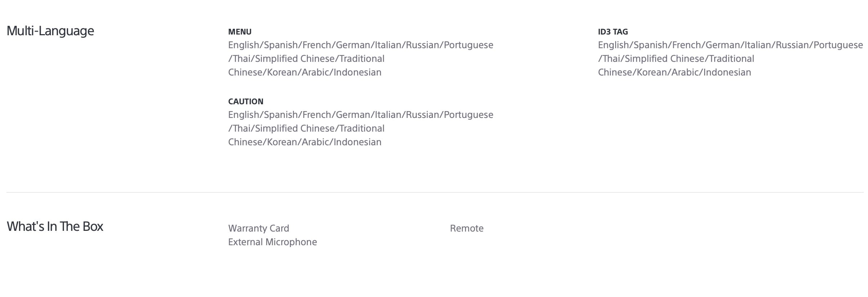The height and width of the screenshot is (297, 868).
Task: Click the Thai/Simplified Chinese line under CAUTION
Action: click(306, 128)
